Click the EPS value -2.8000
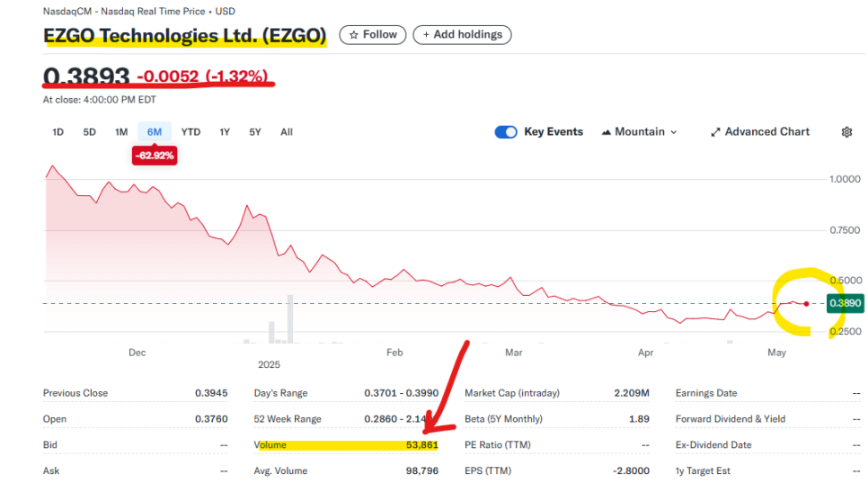868x483 pixels. pyautogui.click(x=631, y=470)
